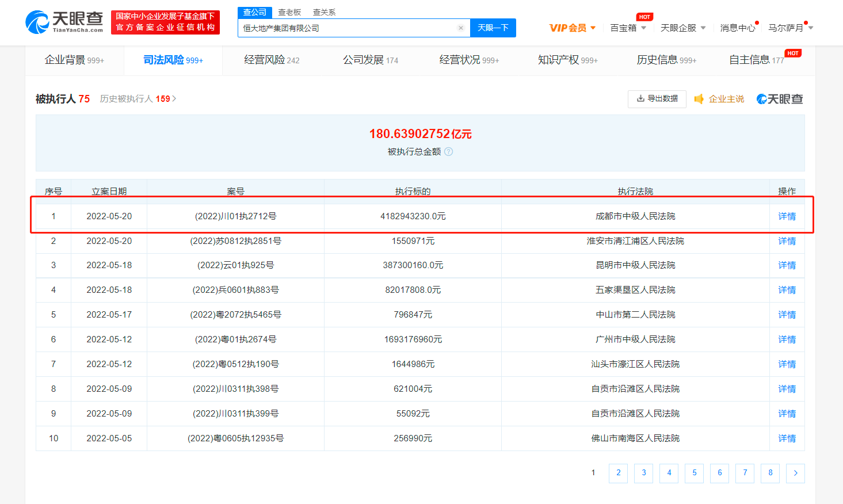Click court name 五家渠垦区人民法院

coord(635,290)
